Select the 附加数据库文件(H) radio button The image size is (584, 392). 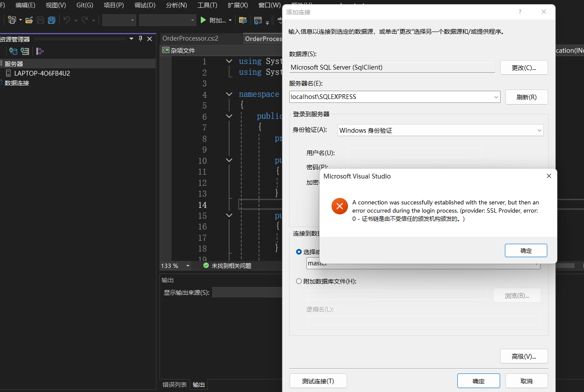[299, 281]
